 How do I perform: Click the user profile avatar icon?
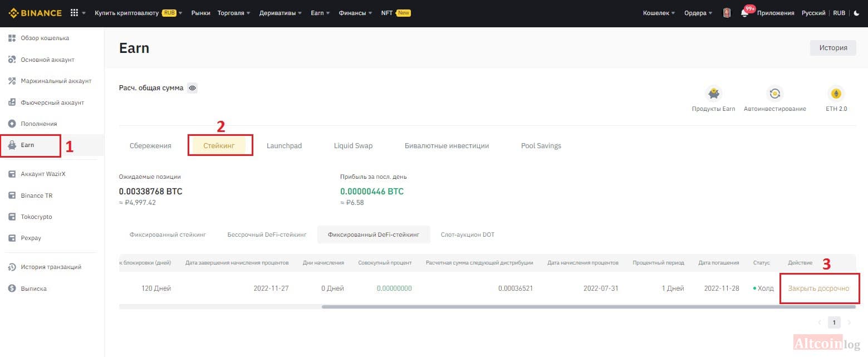(x=727, y=13)
